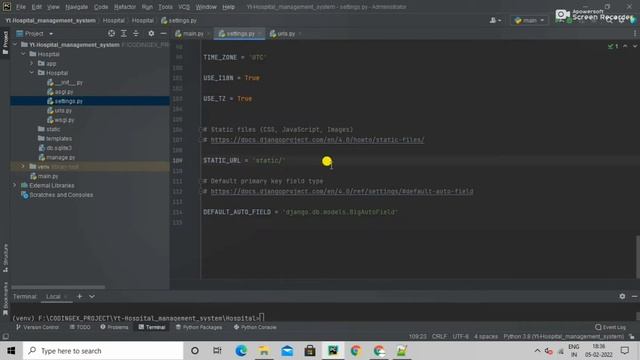Open the VCS menu
The width and height of the screenshot is (640, 360).
coord(184,7)
